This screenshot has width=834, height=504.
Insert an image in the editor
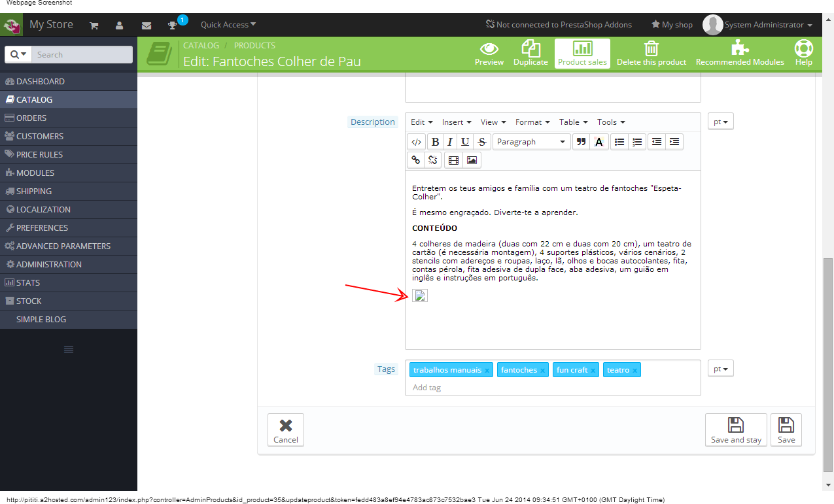(472, 160)
